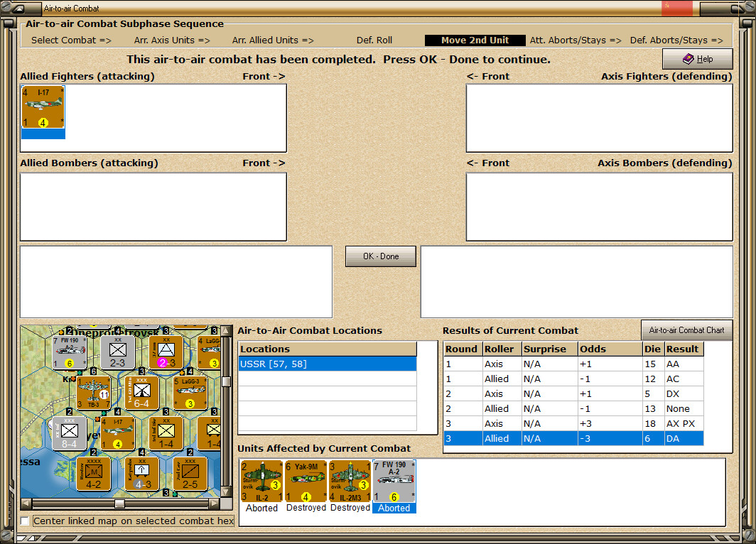Screen dimensions: 756x544
Task: Click the Roller column header
Action: coord(502,349)
